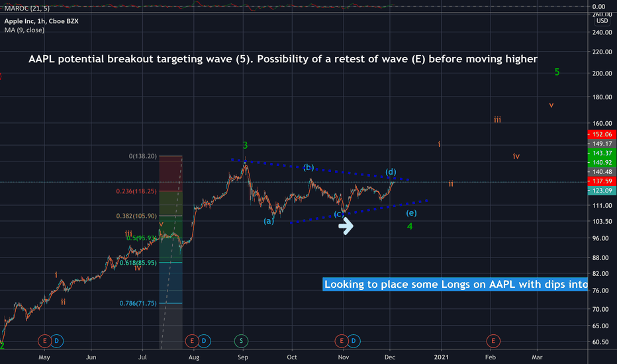Click the 60.50 price axis label
The image size is (617, 364).
[600, 342]
